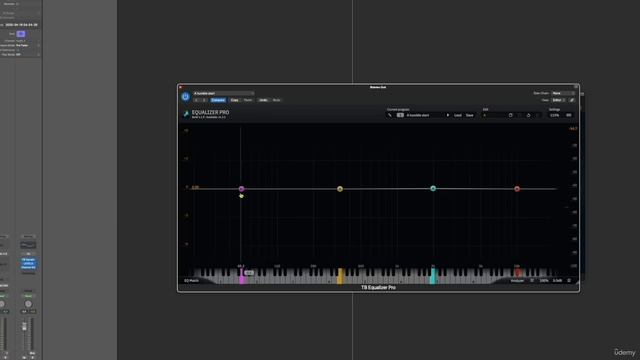This screenshot has width=640, height=360.
Task: Click the Redo button in plugin header
Action: (x=276, y=100)
